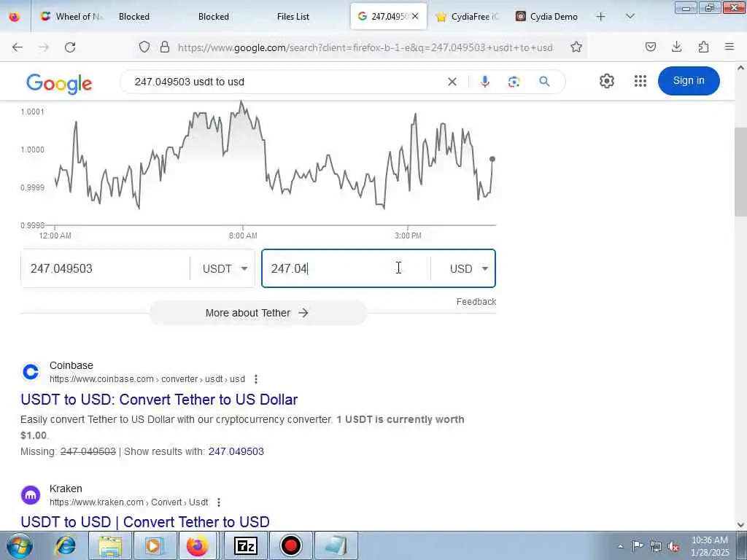Screen dimensions: 747x560
Task: Show hidden tray icons arrow
Action: 620,547
